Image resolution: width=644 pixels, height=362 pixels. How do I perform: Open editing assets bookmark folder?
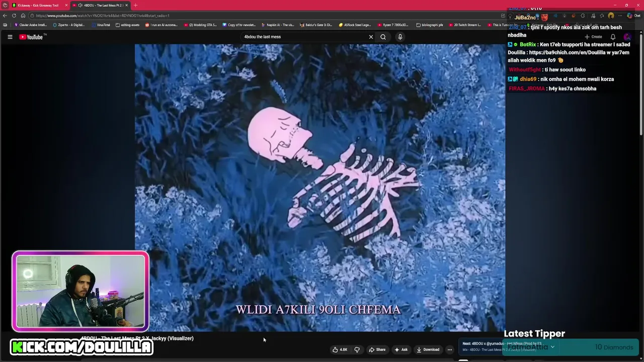click(x=127, y=25)
